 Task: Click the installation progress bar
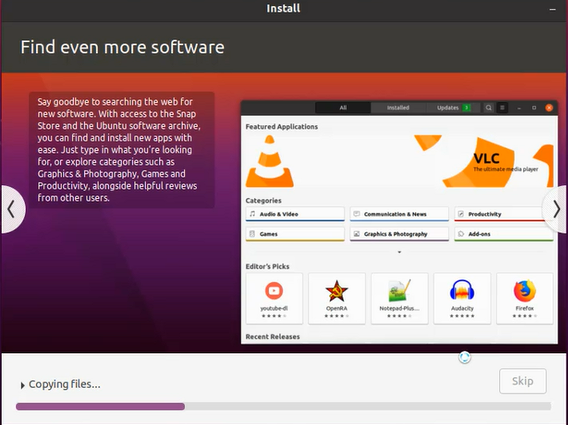click(x=283, y=407)
